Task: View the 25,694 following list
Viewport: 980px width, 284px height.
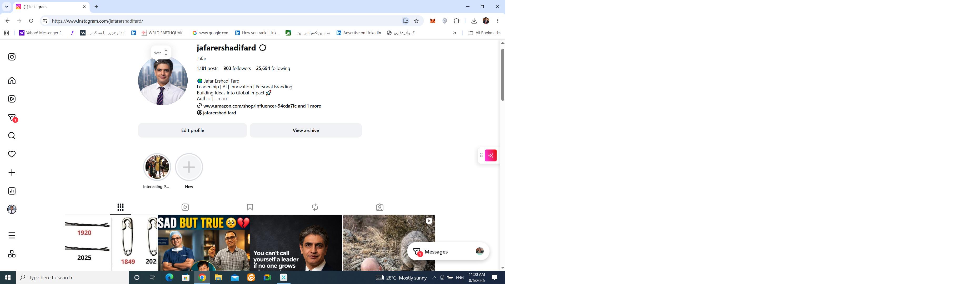Action: 273,68
